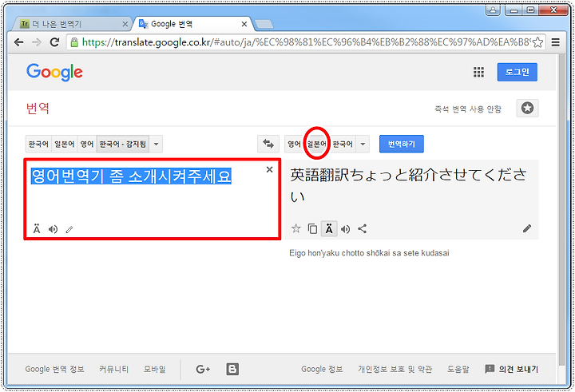Select the Google 번역 browser tab

coord(192,24)
